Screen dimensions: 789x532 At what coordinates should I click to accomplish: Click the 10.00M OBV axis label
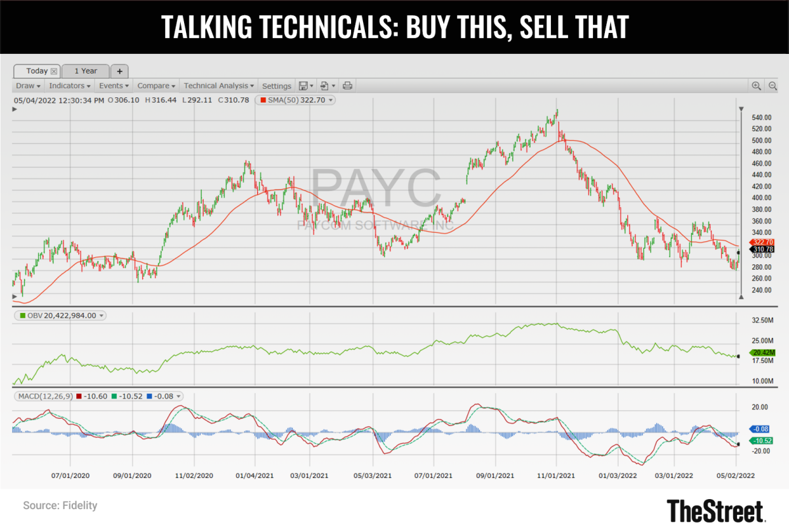click(762, 381)
